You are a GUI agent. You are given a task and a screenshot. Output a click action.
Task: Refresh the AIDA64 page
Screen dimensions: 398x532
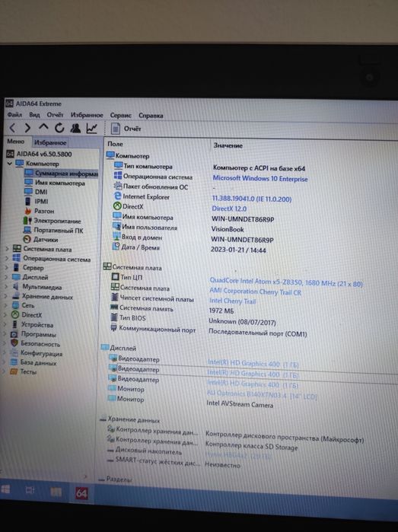tap(59, 128)
